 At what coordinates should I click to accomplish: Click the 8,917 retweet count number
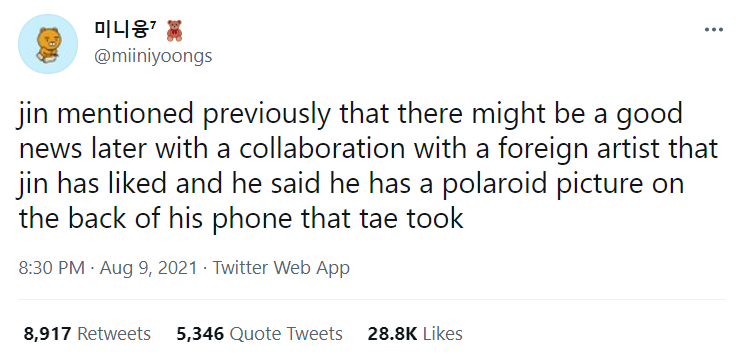click(x=47, y=334)
